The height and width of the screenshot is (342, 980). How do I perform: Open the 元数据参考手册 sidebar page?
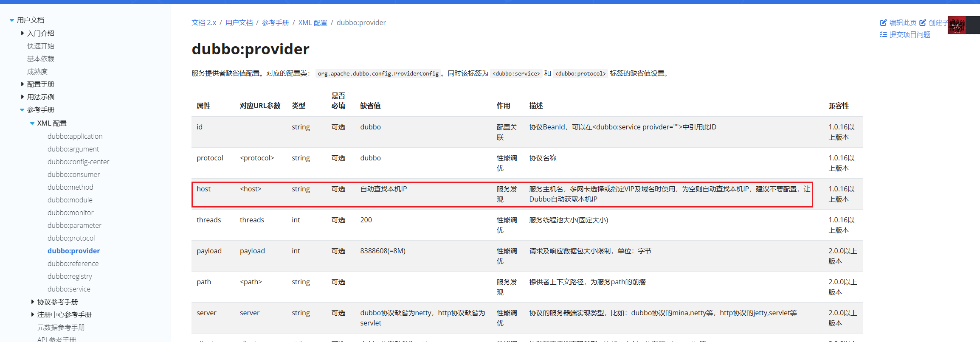(61, 327)
